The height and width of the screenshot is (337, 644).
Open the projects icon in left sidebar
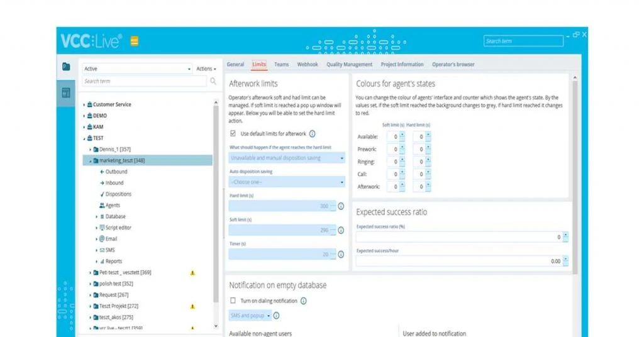click(66, 67)
